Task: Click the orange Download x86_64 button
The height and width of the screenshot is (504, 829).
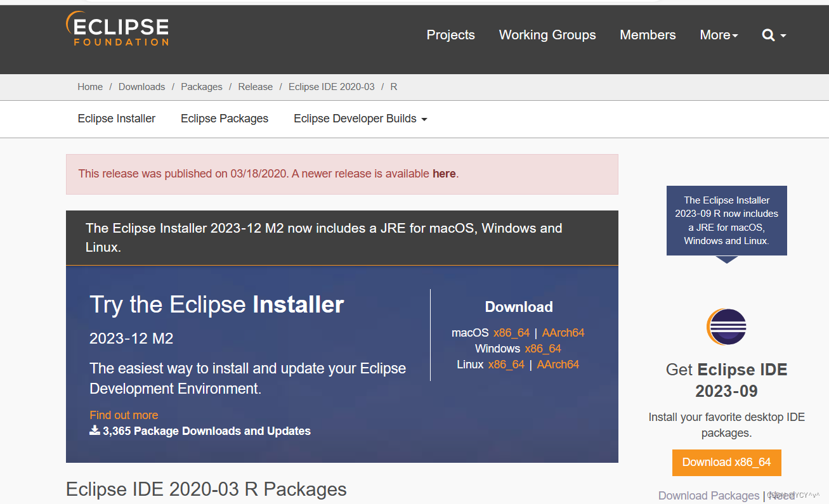Action: [726, 462]
